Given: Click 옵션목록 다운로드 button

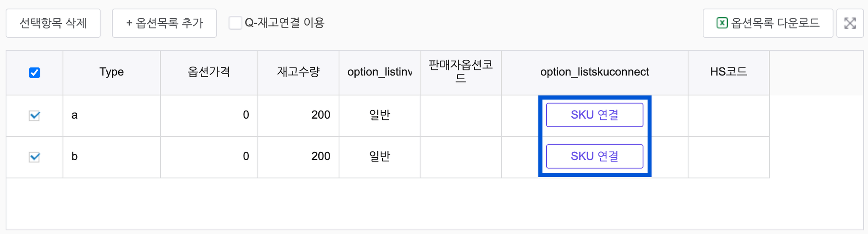Looking at the screenshot, I should click(x=768, y=23).
